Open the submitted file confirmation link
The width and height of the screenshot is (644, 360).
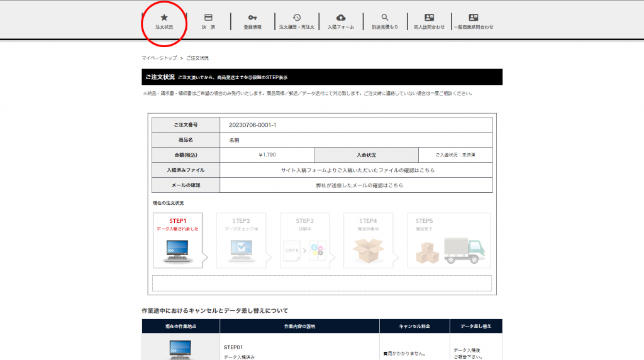coord(357,170)
